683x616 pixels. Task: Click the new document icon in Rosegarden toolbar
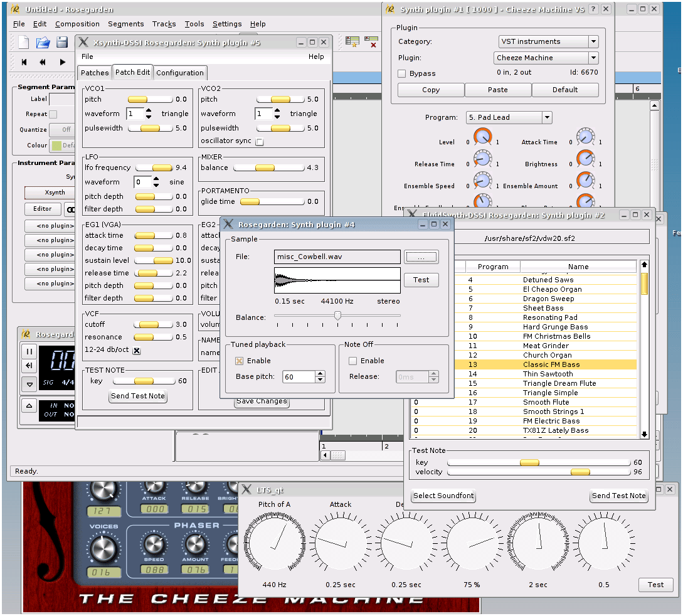[24, 42]
